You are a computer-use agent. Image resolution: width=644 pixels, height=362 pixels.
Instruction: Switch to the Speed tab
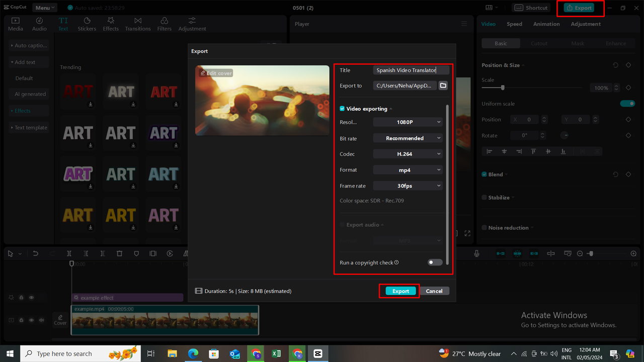click(x=514, y=24)
